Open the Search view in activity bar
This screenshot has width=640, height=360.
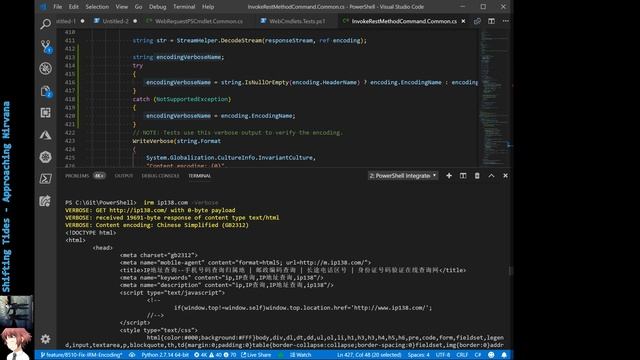[46, 24]
